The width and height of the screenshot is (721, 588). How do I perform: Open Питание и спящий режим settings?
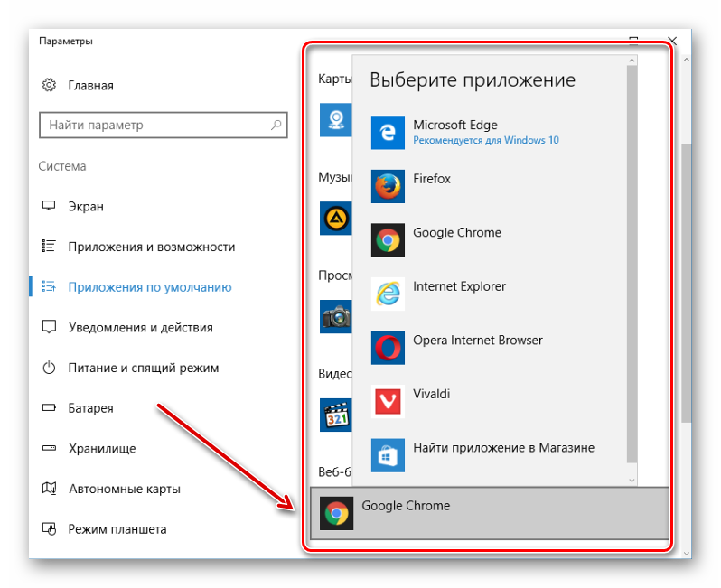tap(144, 368)
